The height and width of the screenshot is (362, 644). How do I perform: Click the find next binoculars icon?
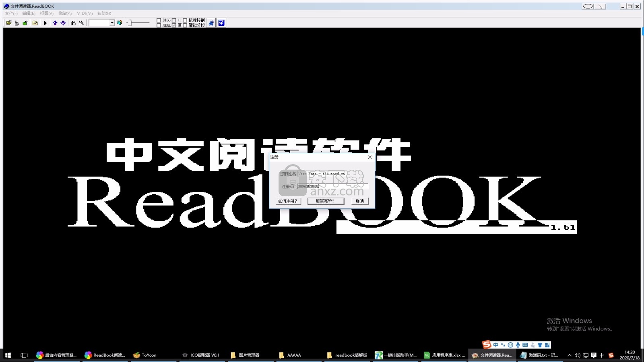coord(81,23)
